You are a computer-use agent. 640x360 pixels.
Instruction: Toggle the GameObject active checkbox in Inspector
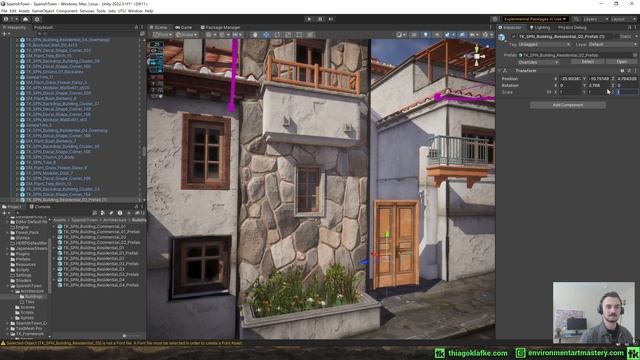[514, 36]
